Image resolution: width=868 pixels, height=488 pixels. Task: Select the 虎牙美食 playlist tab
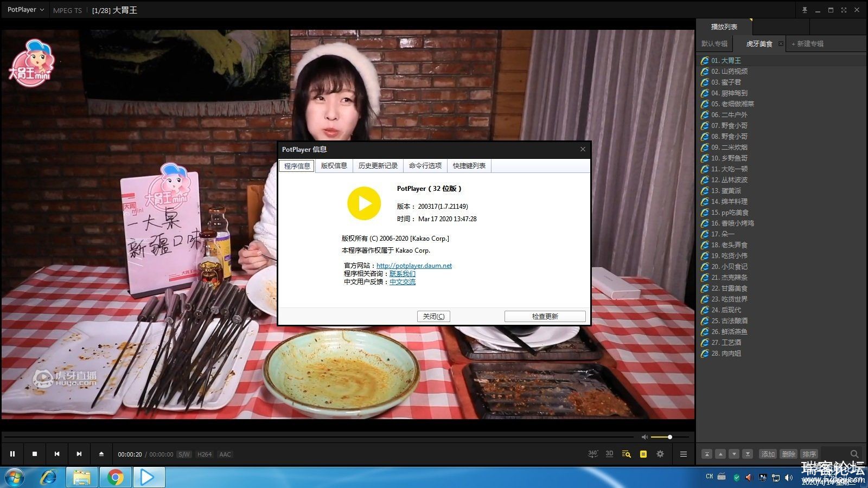point(758,43)
